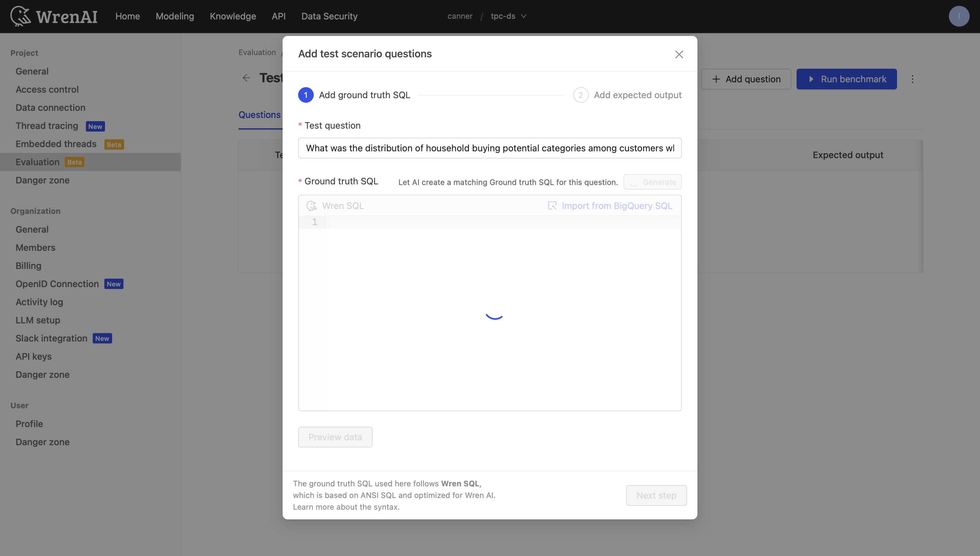Open the Learn more about the syntax link
This screenshot has height=556, width=980.
click(x=346, y=507)
